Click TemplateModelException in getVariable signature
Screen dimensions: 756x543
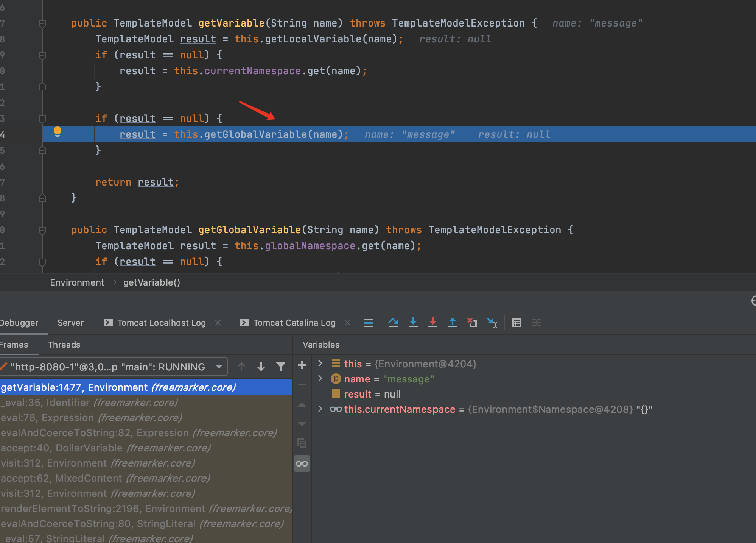point(458,23)
